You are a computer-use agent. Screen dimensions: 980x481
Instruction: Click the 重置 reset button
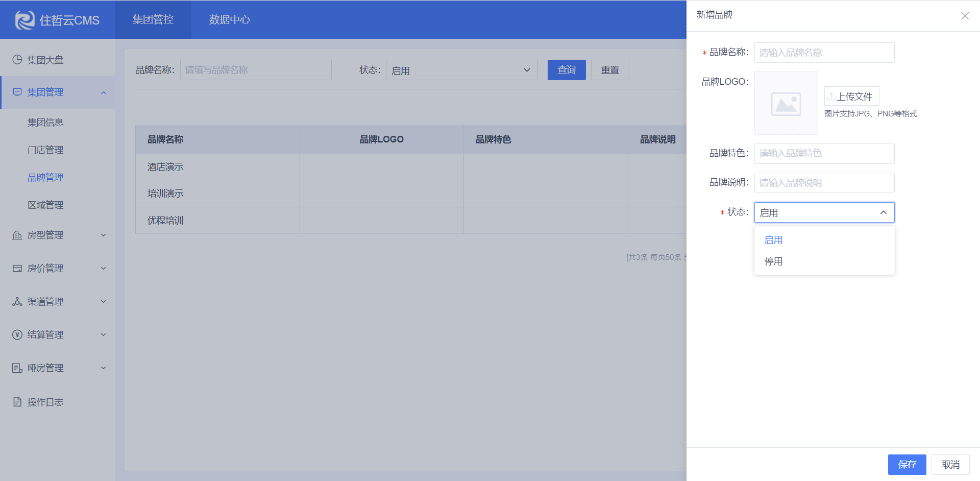tap(610, 70)
